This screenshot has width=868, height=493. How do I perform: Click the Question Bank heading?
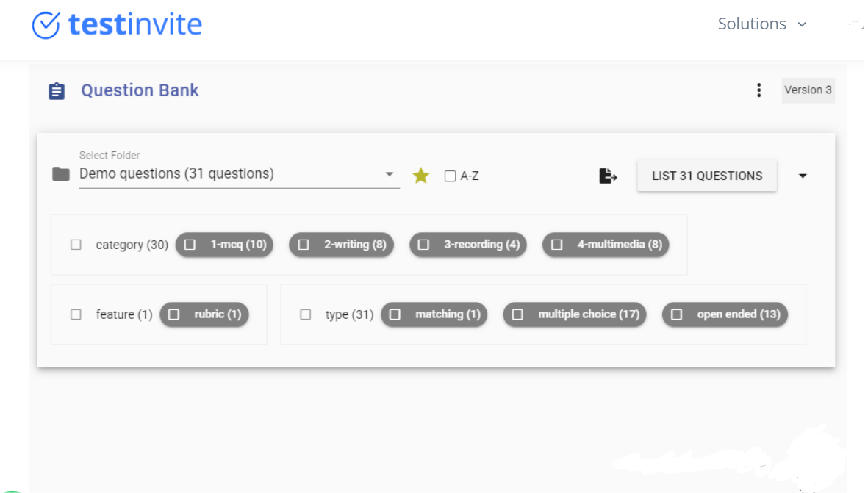click(140, 90)
